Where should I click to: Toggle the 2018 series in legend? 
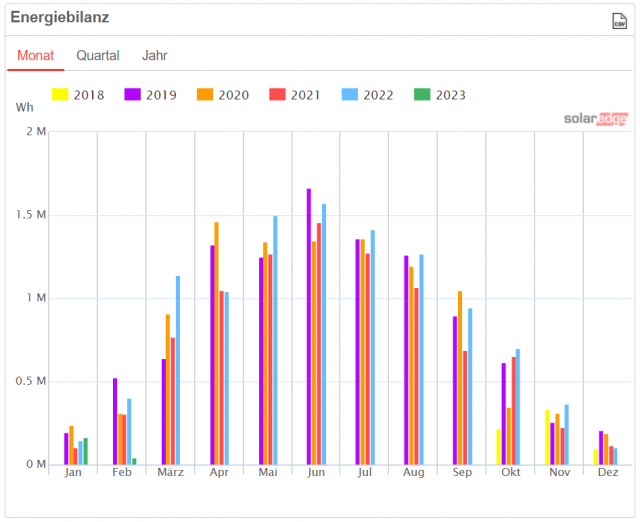77,95
